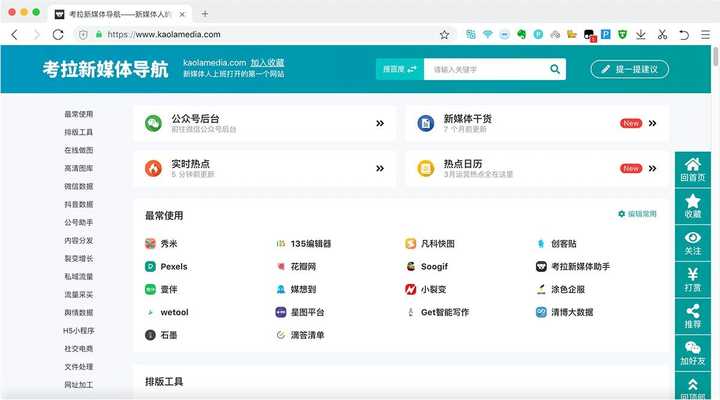
Task: Click the 提一提建议 button
Action: coord(630,69)
